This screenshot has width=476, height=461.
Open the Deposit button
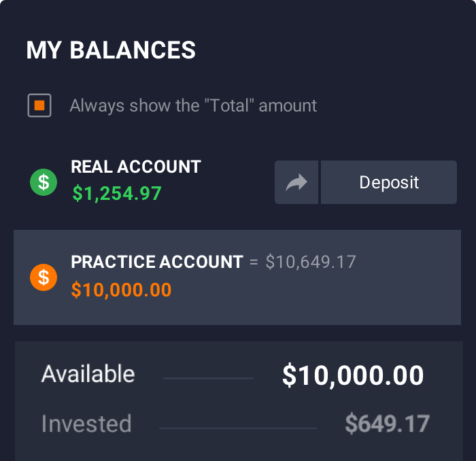(389, 182)
